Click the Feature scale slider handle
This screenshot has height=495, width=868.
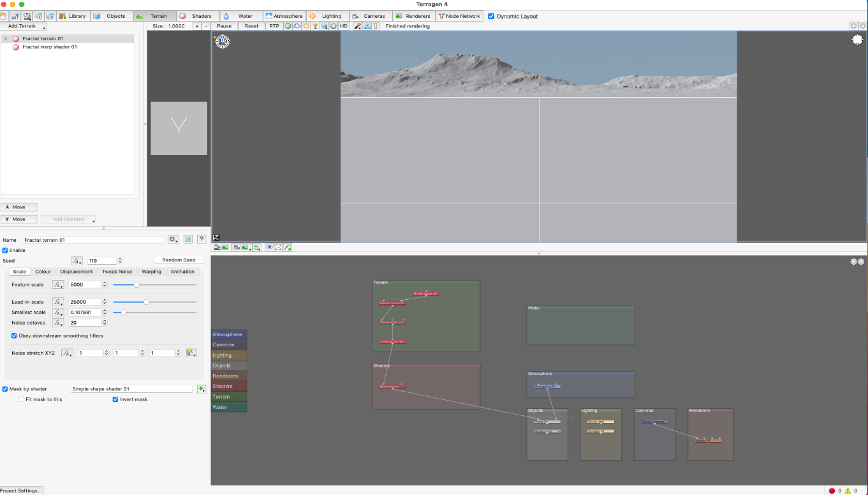click(136, 284)
